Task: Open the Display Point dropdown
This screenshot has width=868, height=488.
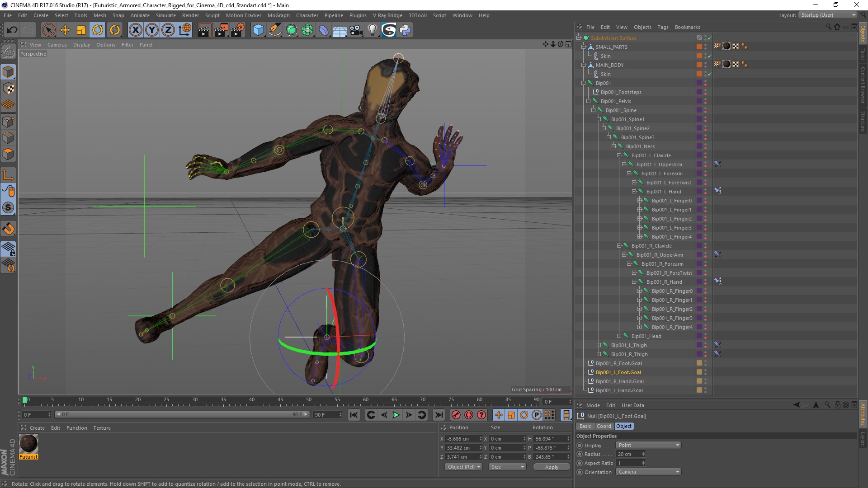Action: click(648, 446)
